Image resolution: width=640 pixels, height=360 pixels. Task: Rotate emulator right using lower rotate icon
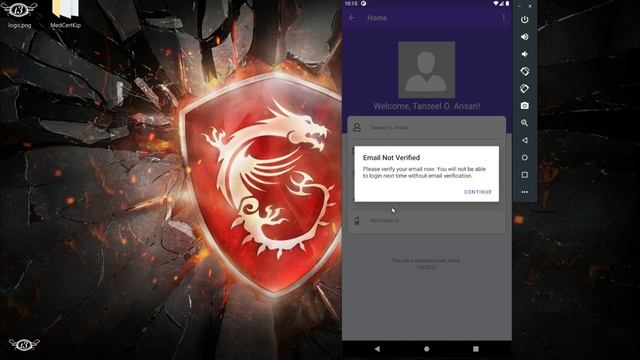524,88
